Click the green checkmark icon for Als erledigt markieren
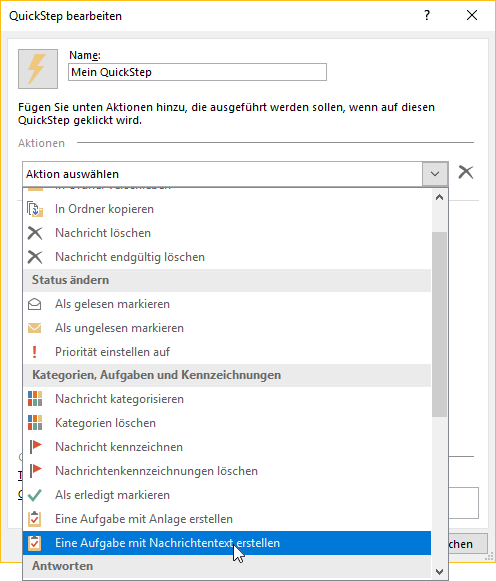Image resolution: width=496 pixels, height=581 pixels. click(35, 495)
